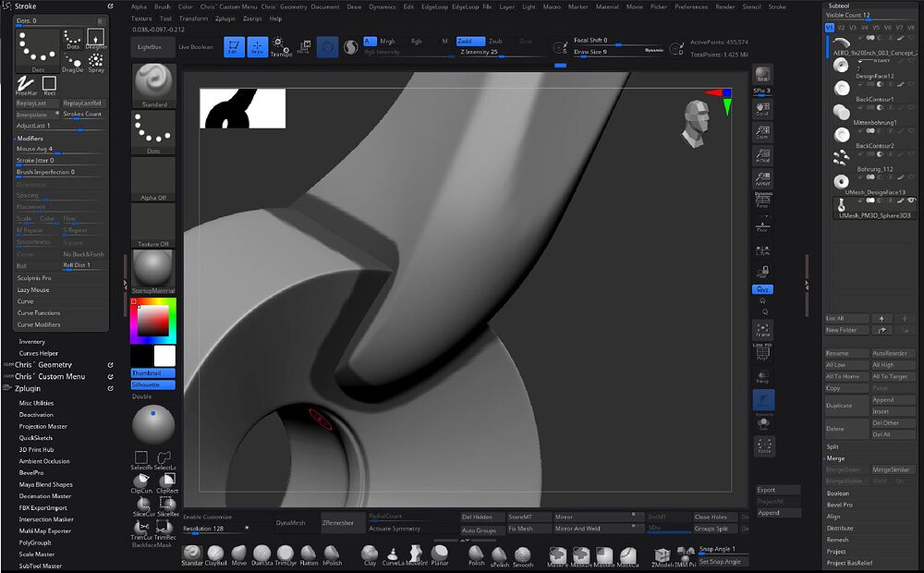Pick the DamStandard brush

pos(261,555)
